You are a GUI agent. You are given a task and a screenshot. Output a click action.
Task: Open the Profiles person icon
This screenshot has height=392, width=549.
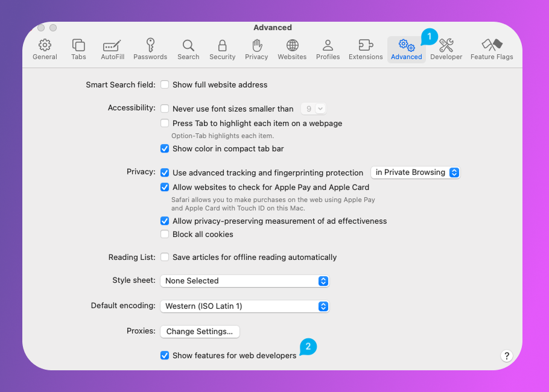click(328, 46)
